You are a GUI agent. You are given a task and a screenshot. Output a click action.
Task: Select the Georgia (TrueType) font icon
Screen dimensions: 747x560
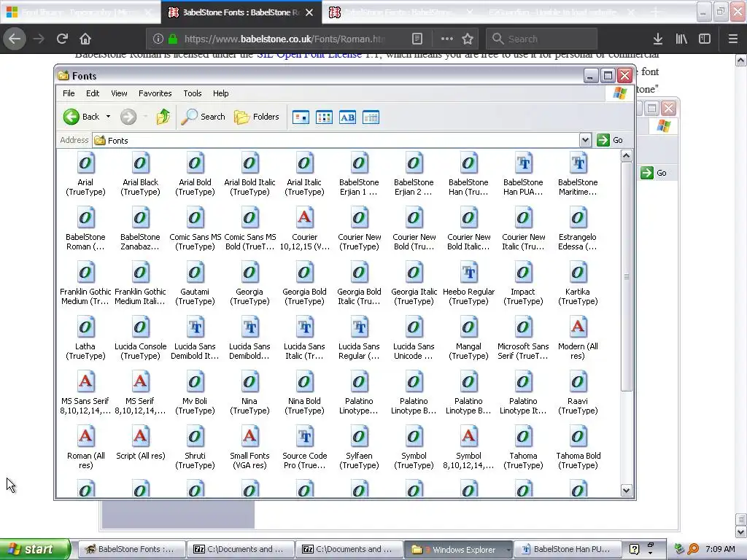point(249,273)
